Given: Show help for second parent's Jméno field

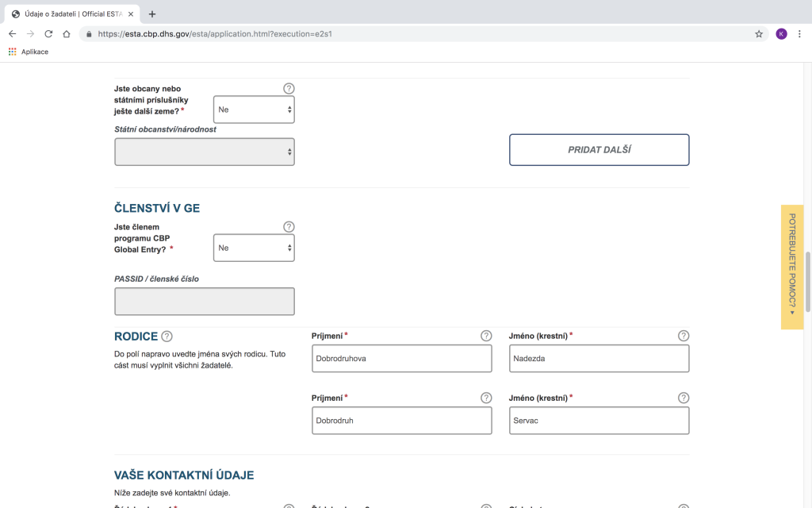Looking at the screenshot, I should 684,398.
